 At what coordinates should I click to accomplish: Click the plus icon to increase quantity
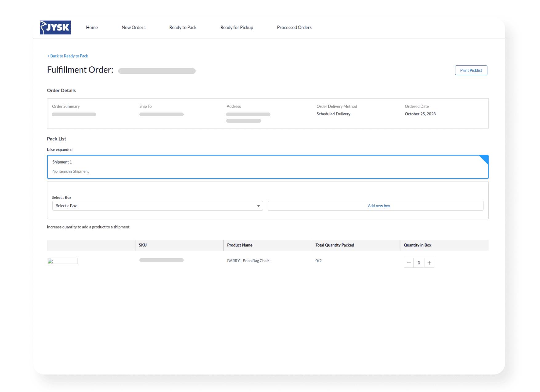click(429, 263)
